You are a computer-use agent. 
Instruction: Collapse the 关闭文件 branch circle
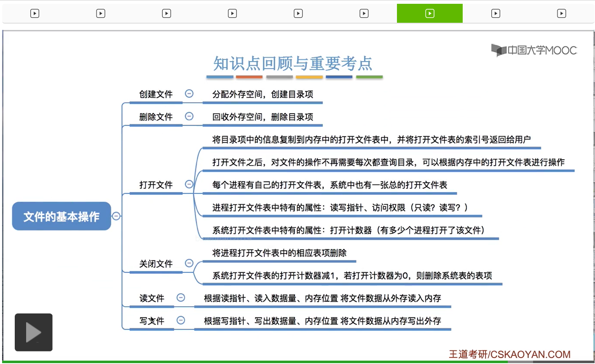pos(189,263)
